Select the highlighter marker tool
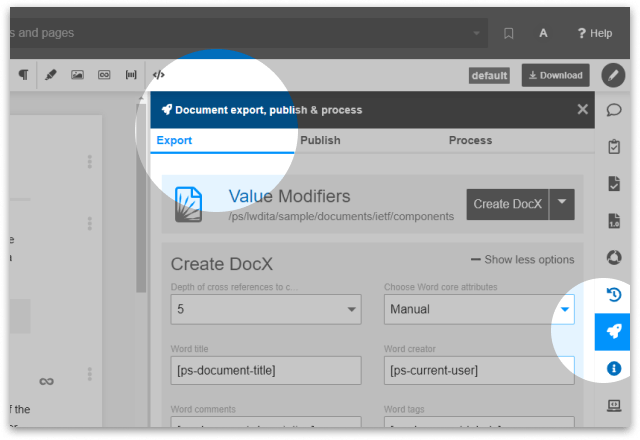The image size is (640, 440). [x=50, y=74]
